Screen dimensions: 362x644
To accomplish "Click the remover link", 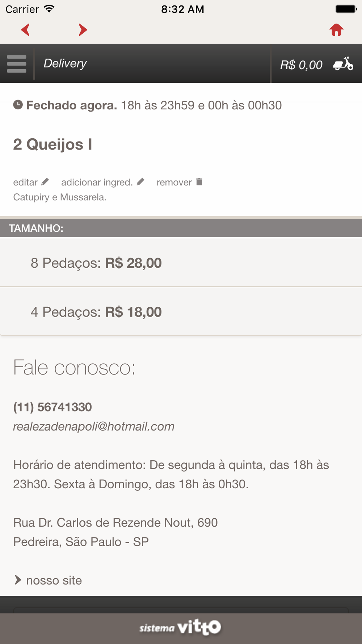I will click(174, 182).
